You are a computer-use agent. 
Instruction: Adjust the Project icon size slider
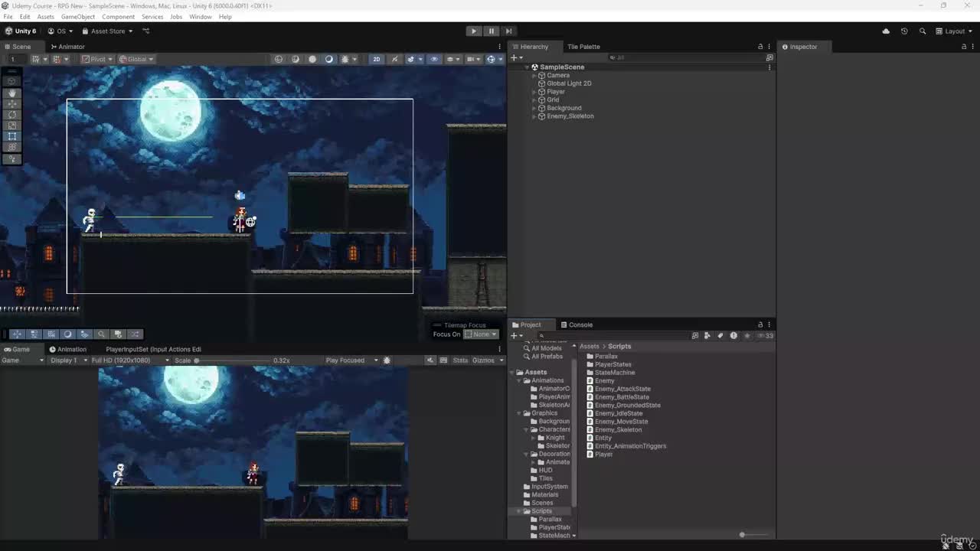pyautogui.click(x=753, y=535)
